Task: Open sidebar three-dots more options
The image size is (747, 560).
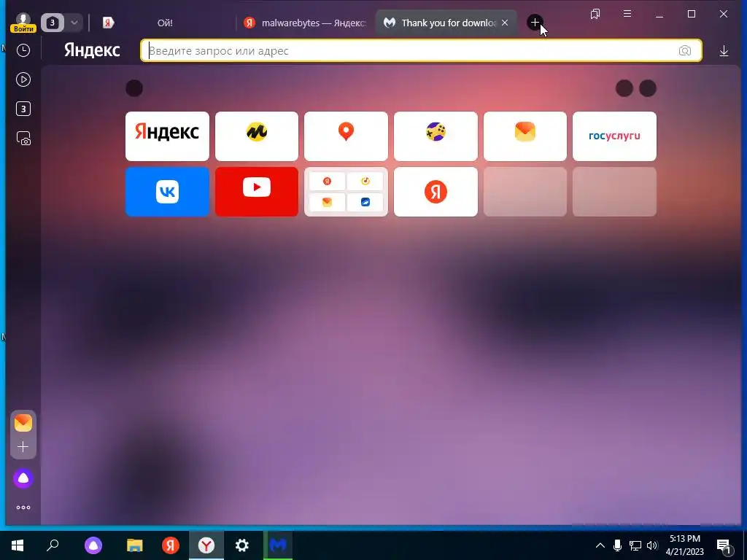Action: click(23, 507)
